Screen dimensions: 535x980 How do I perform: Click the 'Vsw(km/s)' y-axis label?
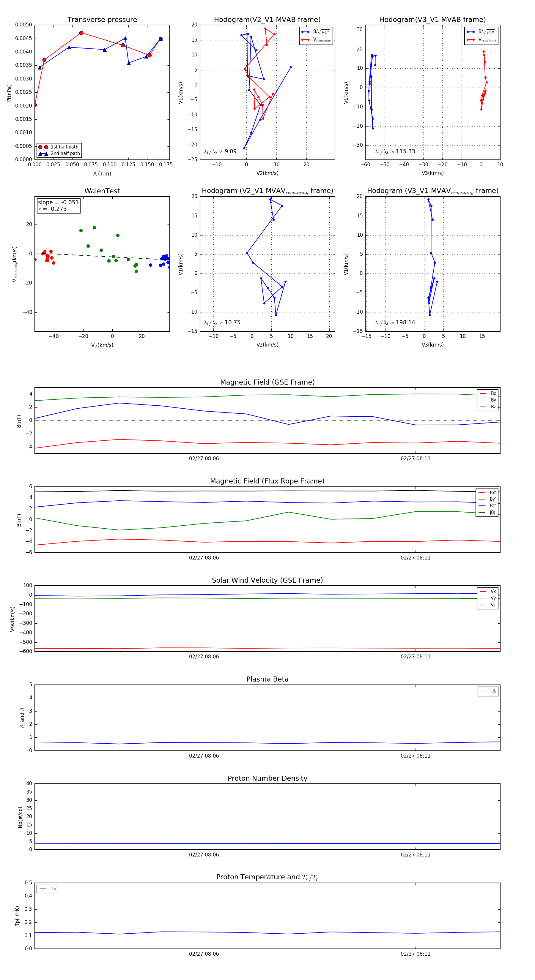coord(12,619)
